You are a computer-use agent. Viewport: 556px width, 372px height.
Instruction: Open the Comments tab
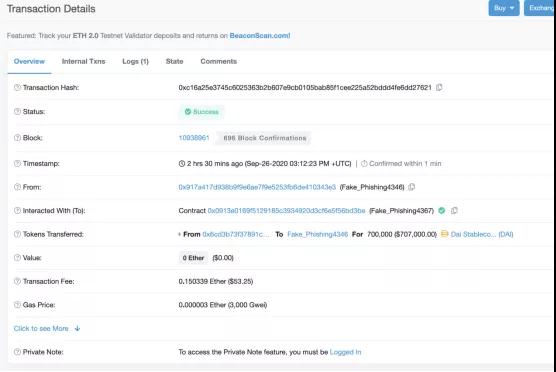pos(218,61)
